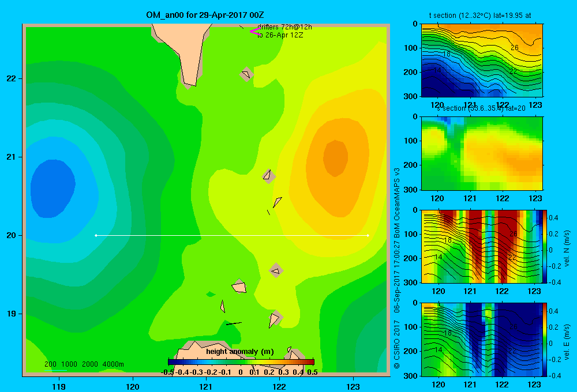This screenshot has height=392, width=577.
Task: Click the 's section (33.6..35.4) lat=20' title
Action: pyautogui.click(x=481, y=108)
